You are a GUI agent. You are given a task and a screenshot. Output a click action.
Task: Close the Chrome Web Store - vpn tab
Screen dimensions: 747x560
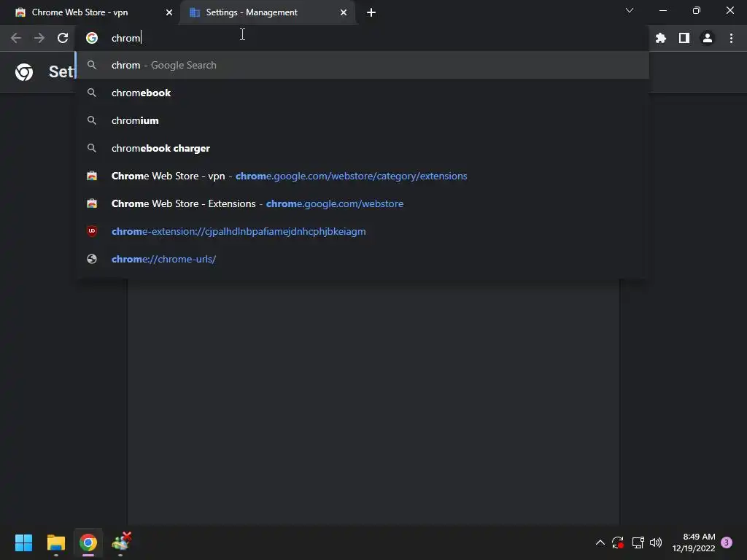point(169,12)
